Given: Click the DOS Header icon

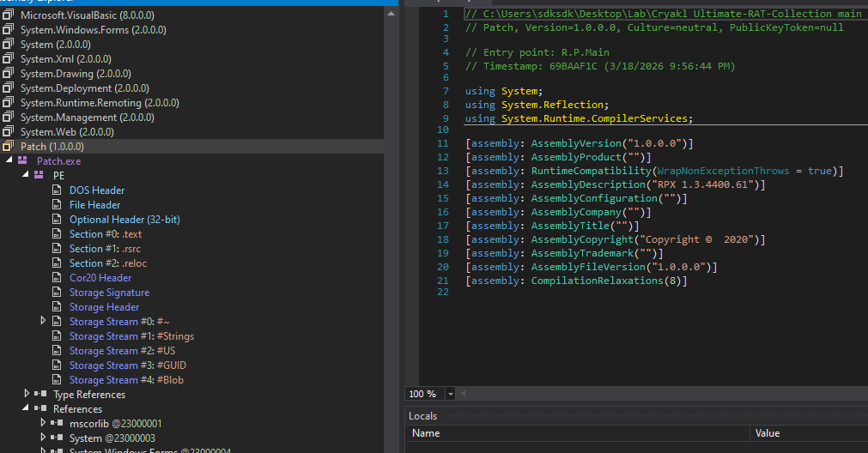Looking at the screenshot, I should [x=58, y=190].
